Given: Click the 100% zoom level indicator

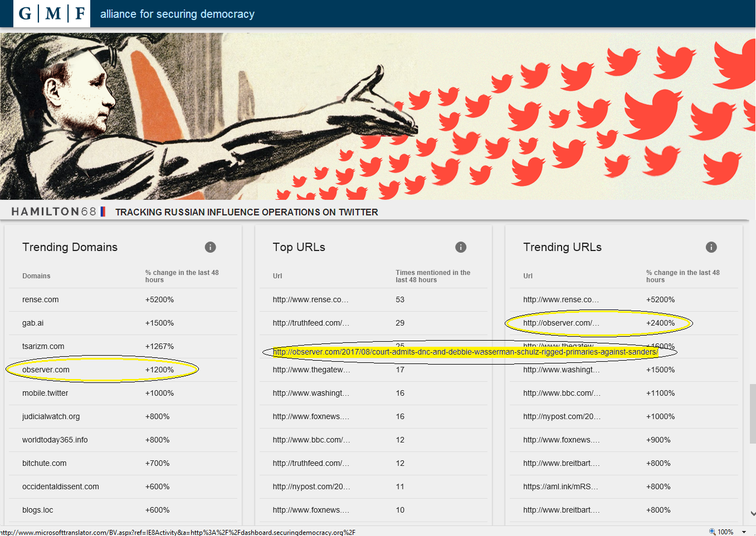Looking at the screenshot, I should (x=725, y=532).
